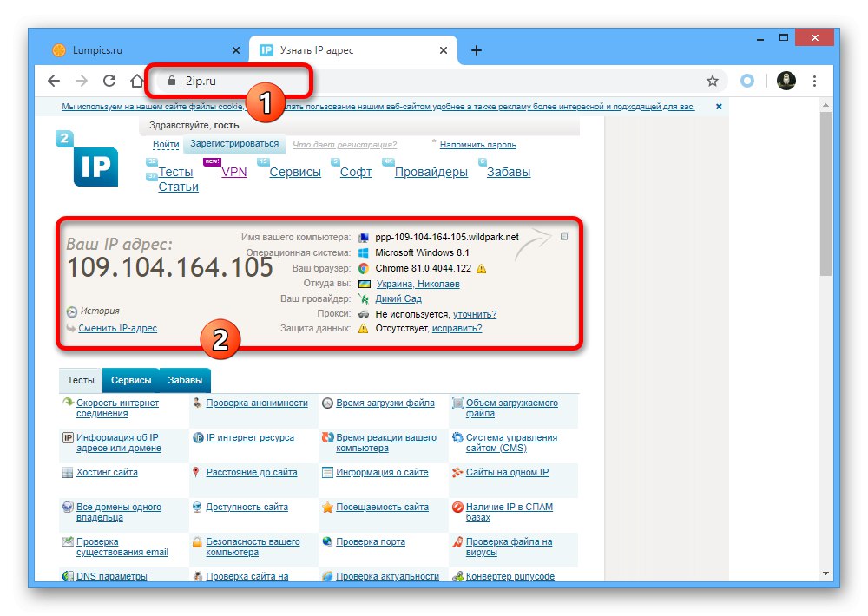The height and width of the screenshot is (616, 868).
Task: Open Скорость интернет соединения test
Action: point(117,409)
